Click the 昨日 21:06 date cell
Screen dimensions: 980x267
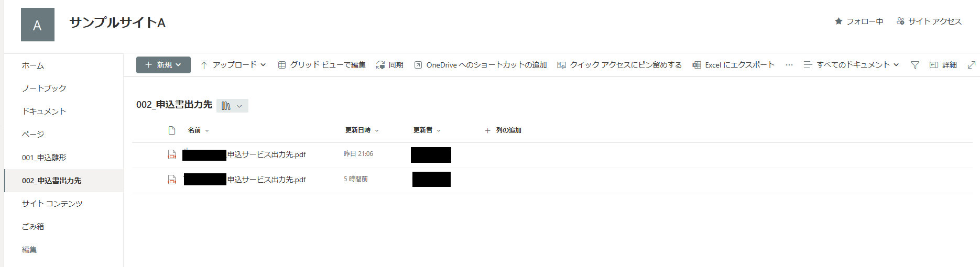(358, 154)
